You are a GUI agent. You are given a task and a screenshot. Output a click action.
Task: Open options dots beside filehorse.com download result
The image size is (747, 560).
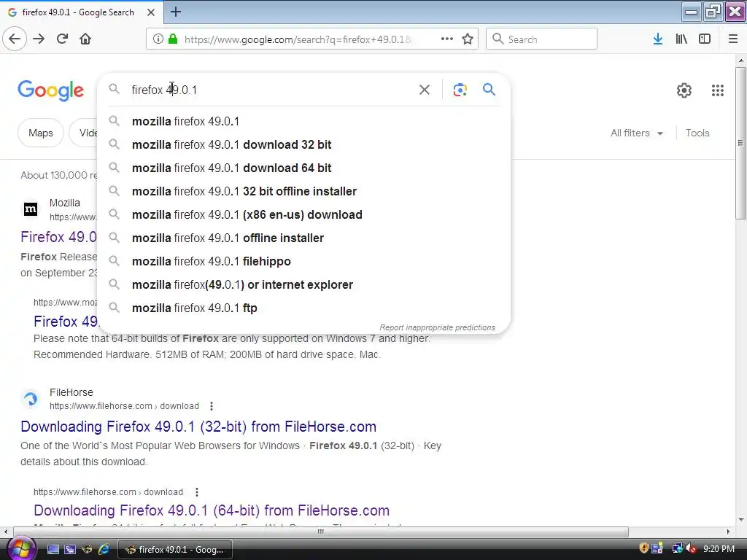click(212, 406)
